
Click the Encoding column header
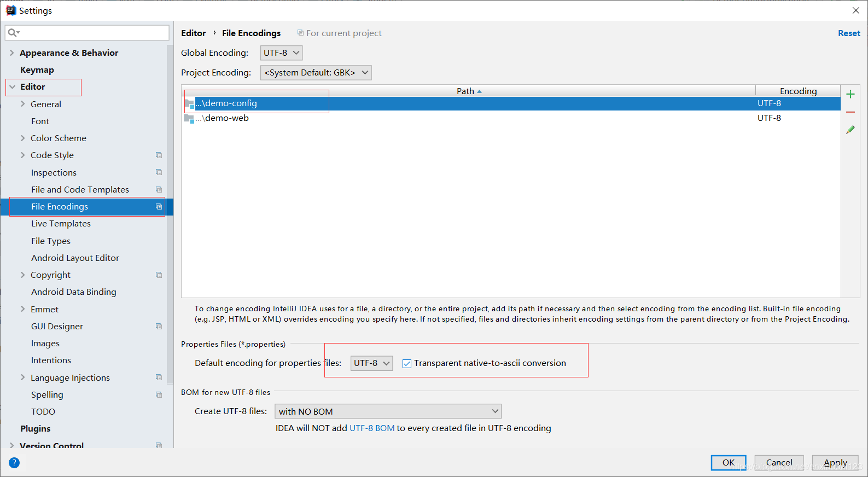(798, 91)
